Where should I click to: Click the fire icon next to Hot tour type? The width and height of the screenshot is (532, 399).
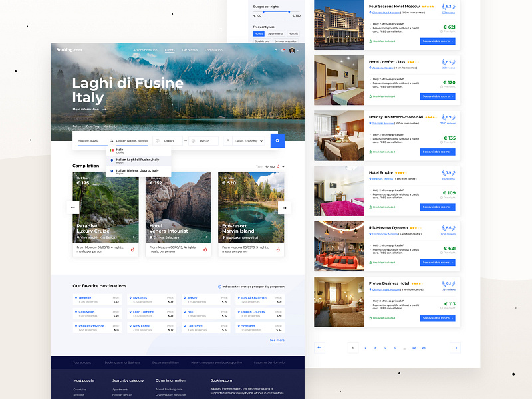[x=279, y=166]
